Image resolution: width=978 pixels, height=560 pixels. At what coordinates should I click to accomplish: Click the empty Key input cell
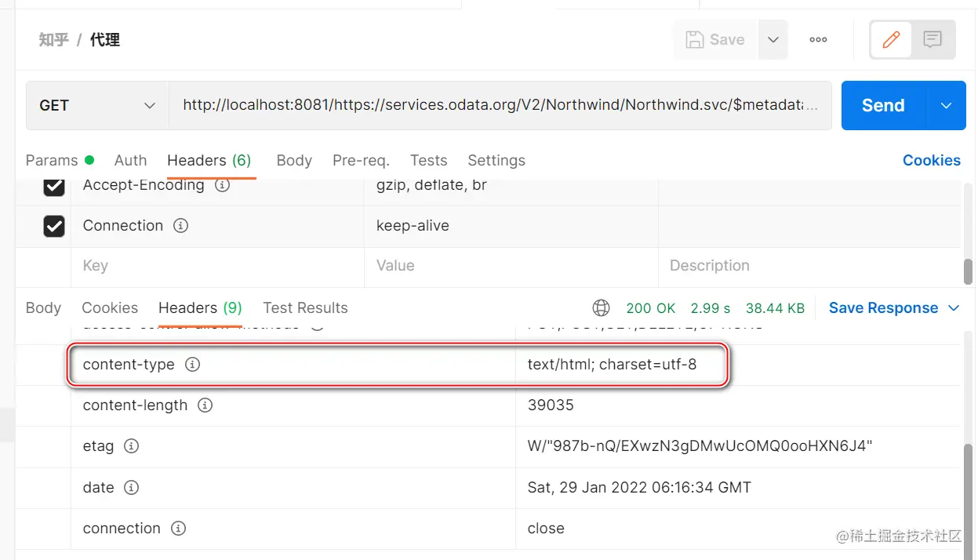pos(218,266)
